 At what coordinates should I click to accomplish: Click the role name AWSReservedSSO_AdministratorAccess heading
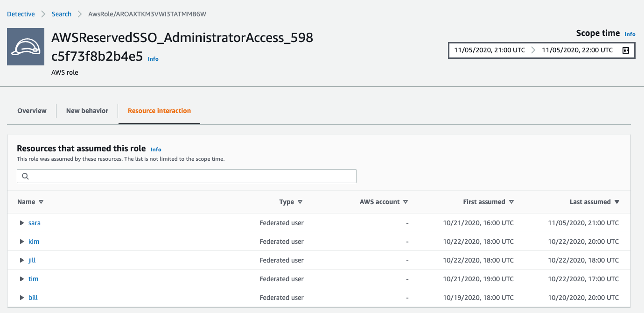182,47
